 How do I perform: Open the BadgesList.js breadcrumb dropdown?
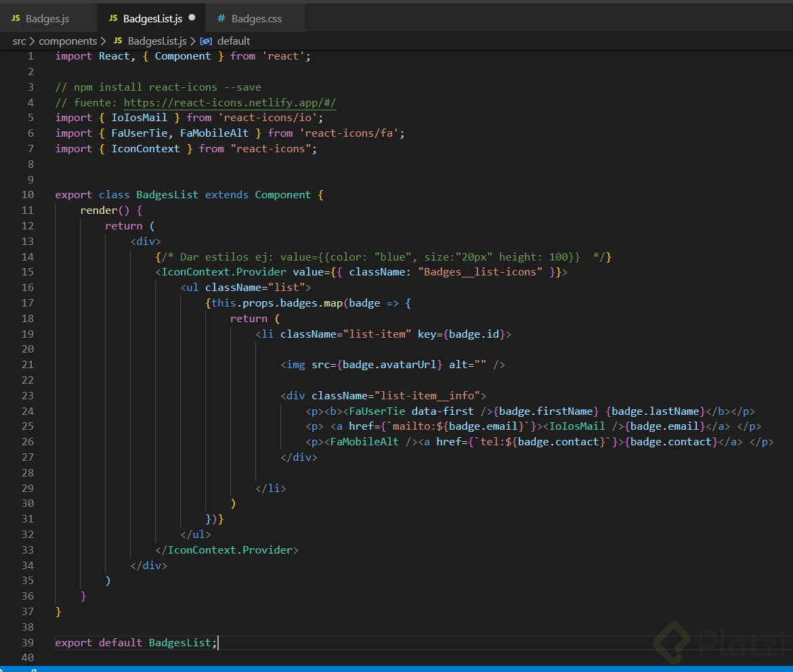(x=156, y=41)
